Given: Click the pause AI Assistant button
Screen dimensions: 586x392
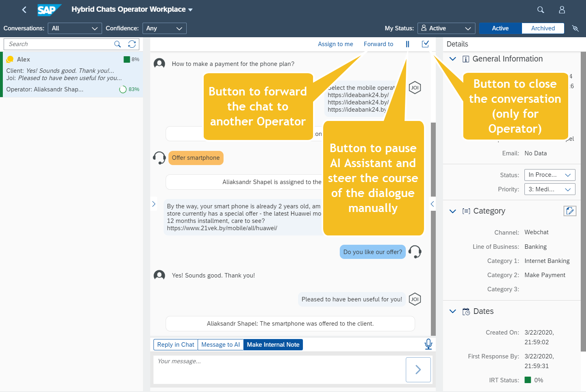Looking at the screenshot, I should 407,44.
